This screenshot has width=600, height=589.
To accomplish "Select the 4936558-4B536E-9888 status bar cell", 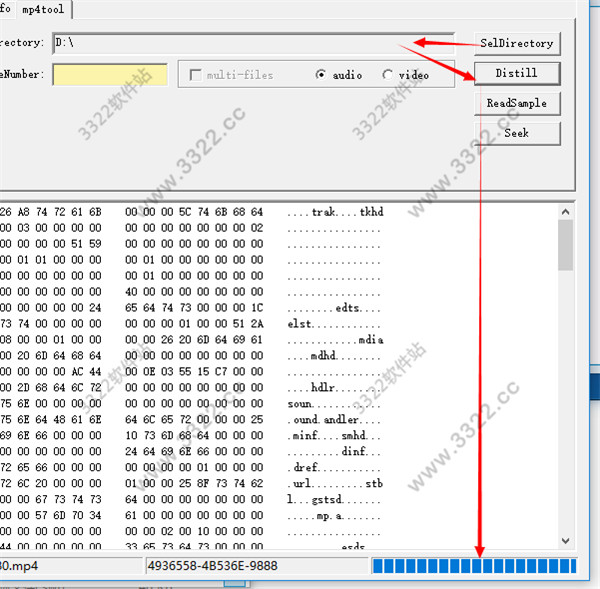I will (255, 567).
